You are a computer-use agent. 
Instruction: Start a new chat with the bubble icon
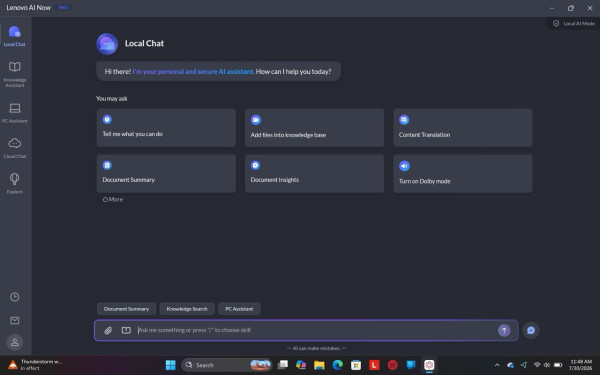click(531, 330)
